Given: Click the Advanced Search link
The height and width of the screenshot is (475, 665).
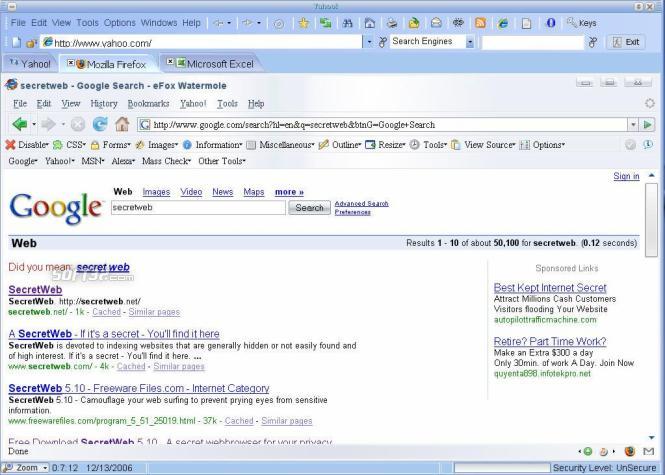Looking at the screenshot, I should point(361,204).
